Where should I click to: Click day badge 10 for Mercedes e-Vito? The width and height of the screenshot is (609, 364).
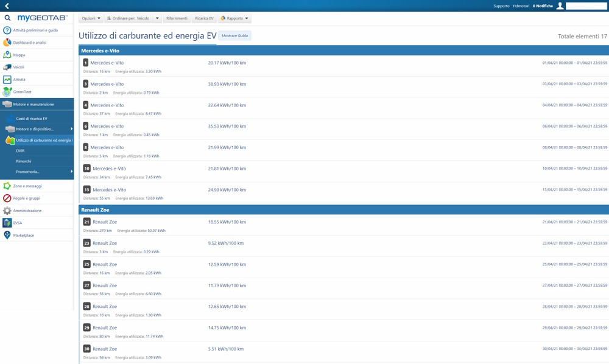[x=87, y=169]
